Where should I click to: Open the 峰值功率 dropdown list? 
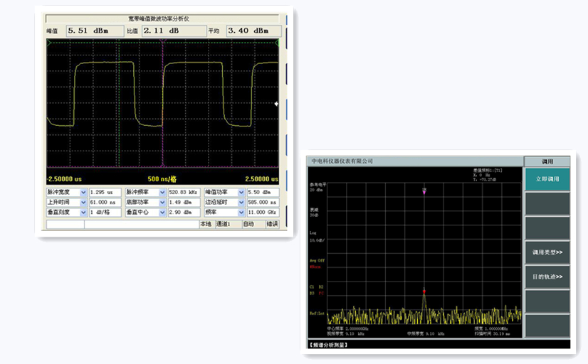(x=241, y=192)
